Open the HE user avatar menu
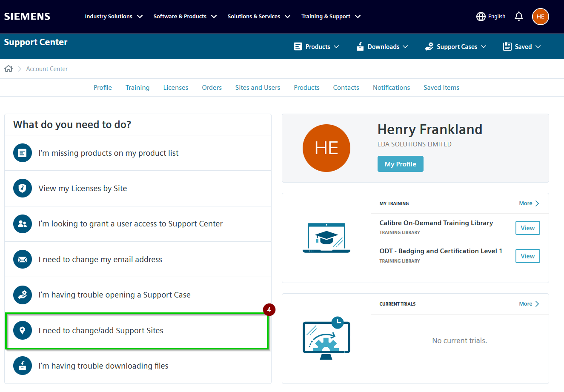The width and height of the screenshot is (564, 392). pos(540,17)
